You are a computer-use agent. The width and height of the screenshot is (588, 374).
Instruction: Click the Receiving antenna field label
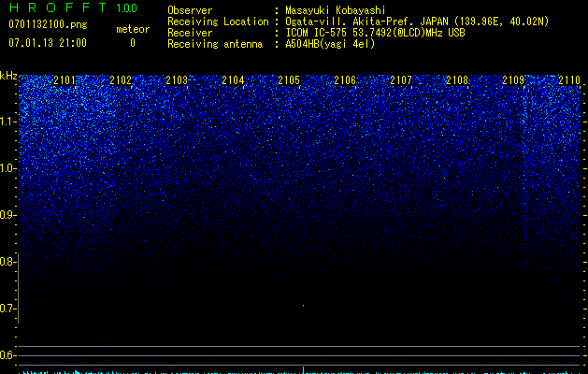click(215, 44)
